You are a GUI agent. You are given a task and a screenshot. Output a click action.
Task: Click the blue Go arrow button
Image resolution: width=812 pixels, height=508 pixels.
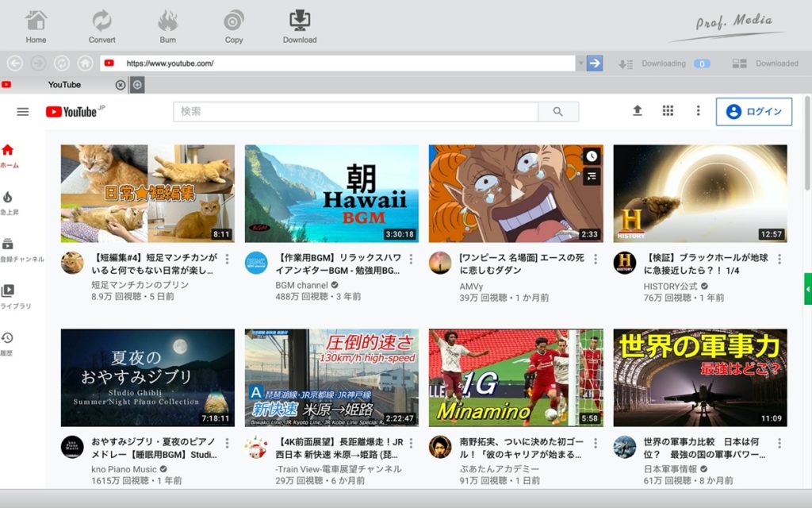595,63
